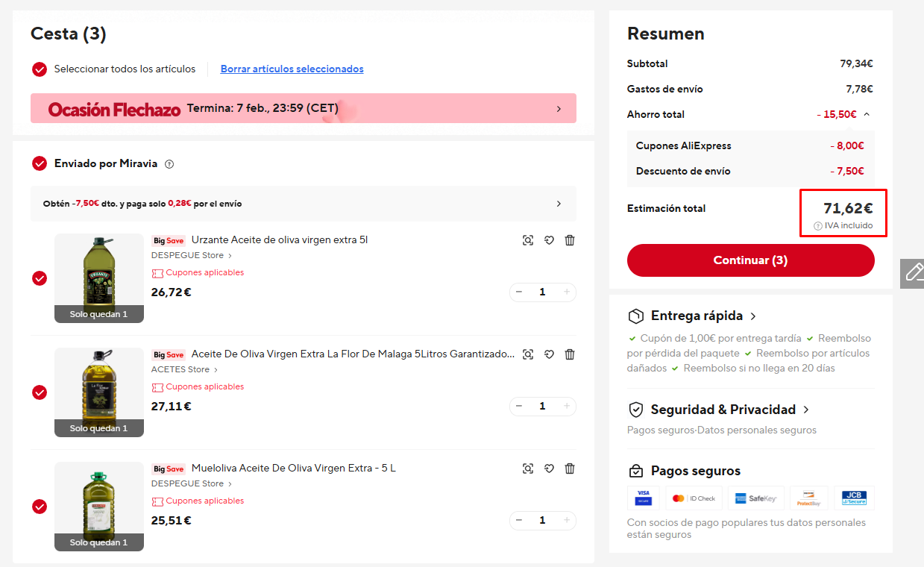Viewport: 924px width, 567px height.
Task: Collapse the Ahorro total breakdown
Action: tap(866, 114)
